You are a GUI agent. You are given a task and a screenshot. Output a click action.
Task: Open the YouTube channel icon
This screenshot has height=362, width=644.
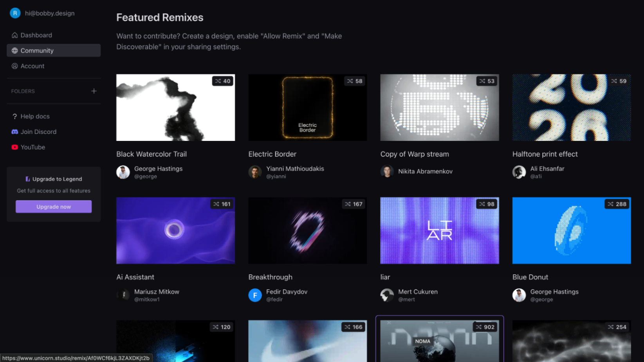[x=14, y=147]
